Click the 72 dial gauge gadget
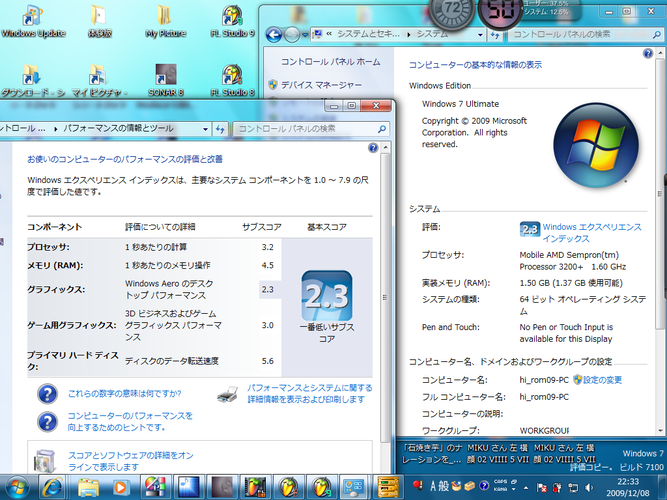This screenshot has width=667, height=500. 452,11
